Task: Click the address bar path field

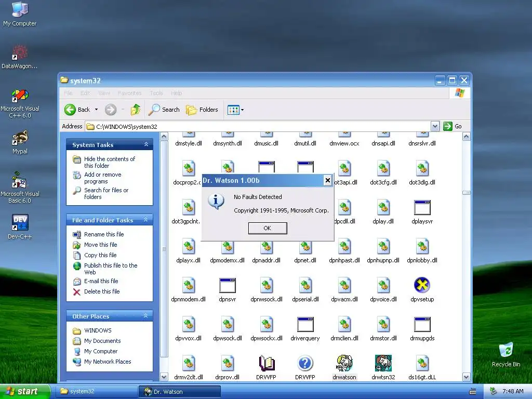Action: (x=258, y=127)
